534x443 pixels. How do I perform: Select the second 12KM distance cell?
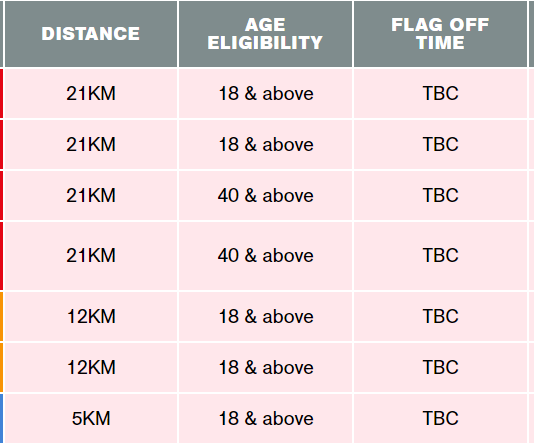pyautogui.click(x=91, y=367)
